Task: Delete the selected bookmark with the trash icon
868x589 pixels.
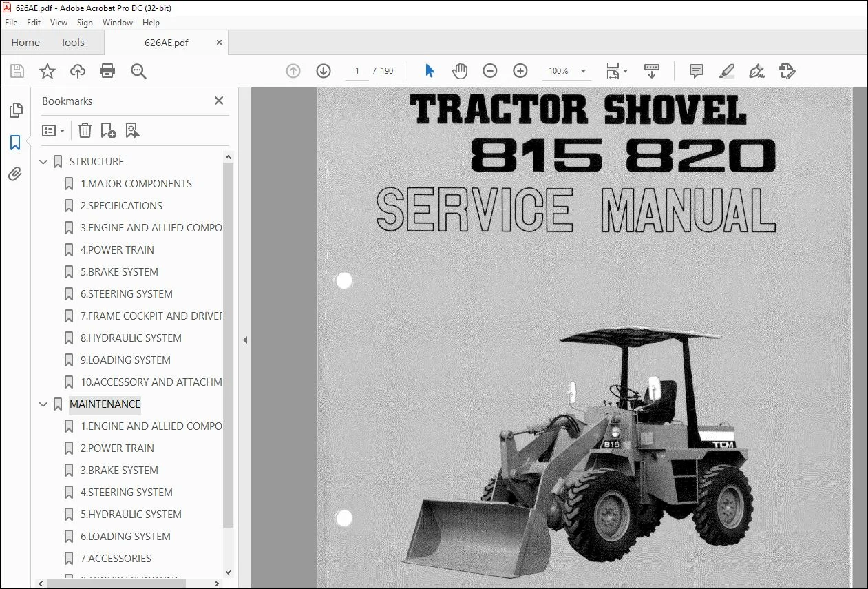Action: pyautogui.click(x=85, y=130)
